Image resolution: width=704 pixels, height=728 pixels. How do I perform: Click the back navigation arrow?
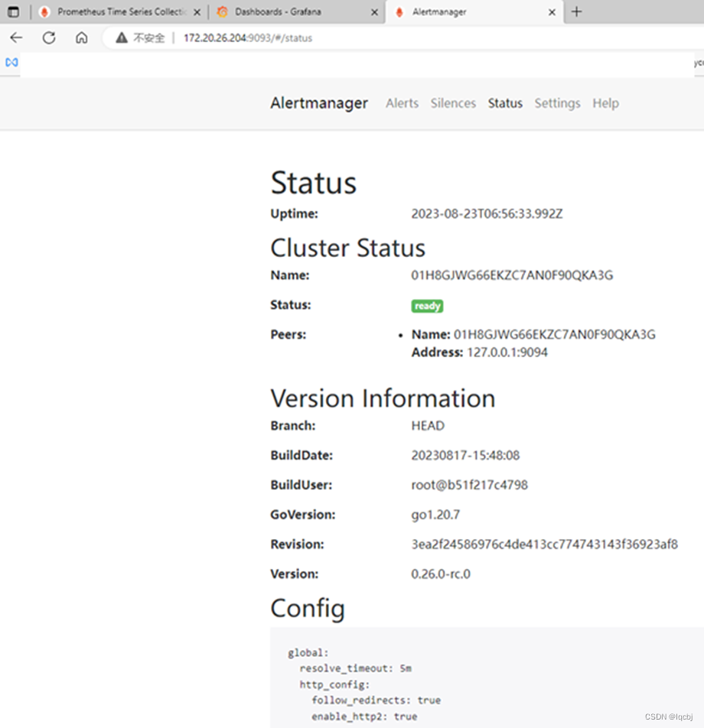(x=16, y=37)
